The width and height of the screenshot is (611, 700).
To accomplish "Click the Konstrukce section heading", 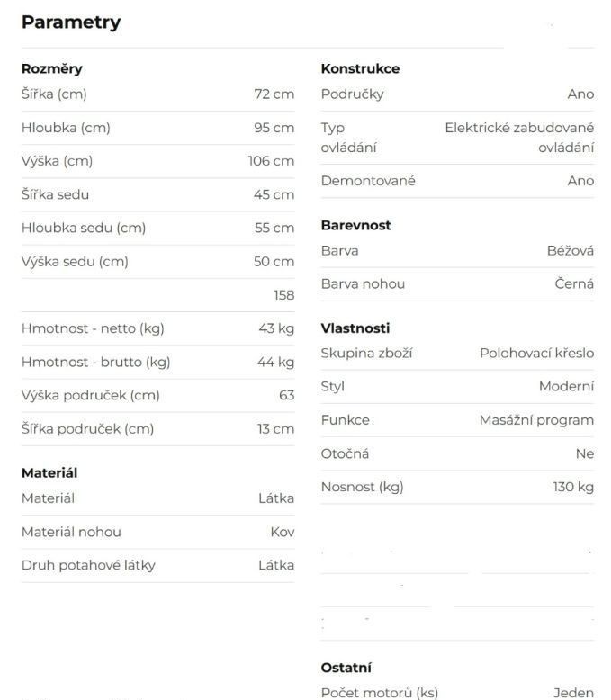I will click(x=360, y=68).
